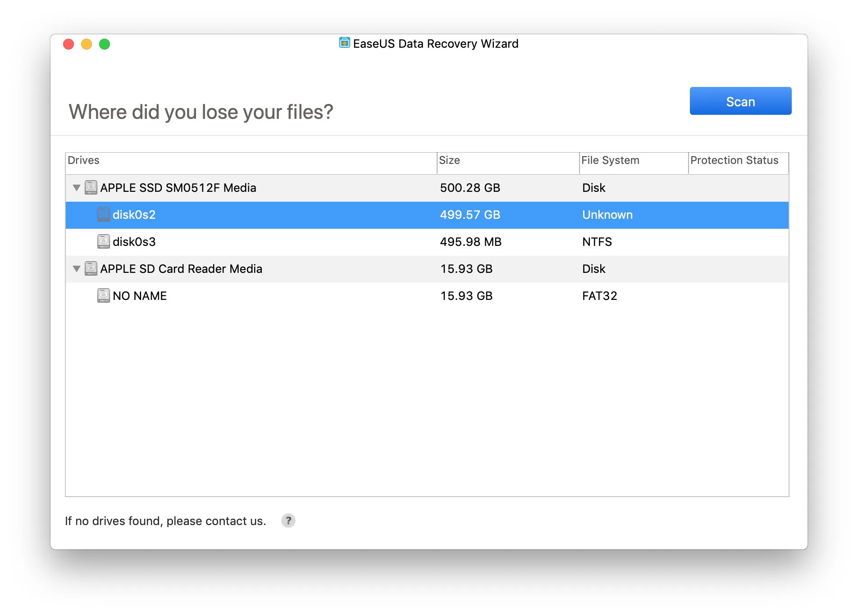Collapse the APPLE SD Card Reader Media tree
The image size is (858, 616).
pyautogui.click(x=77, y=268)
